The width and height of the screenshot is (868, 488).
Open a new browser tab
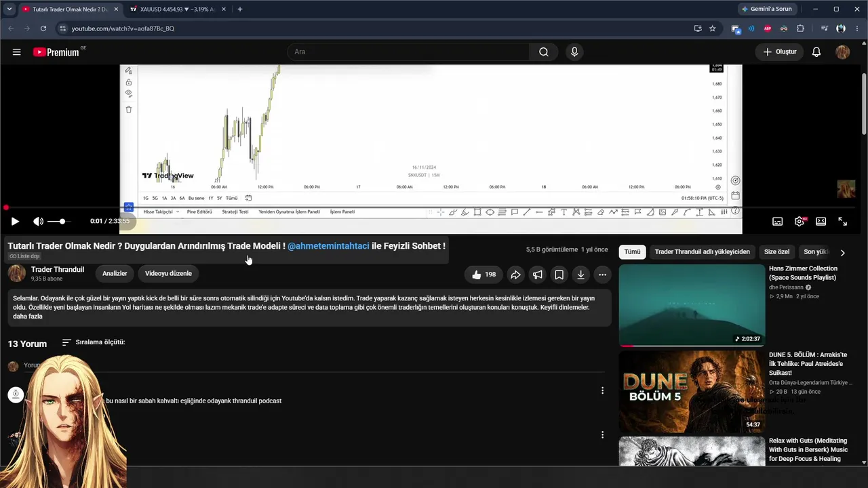(x=240, y=9)
